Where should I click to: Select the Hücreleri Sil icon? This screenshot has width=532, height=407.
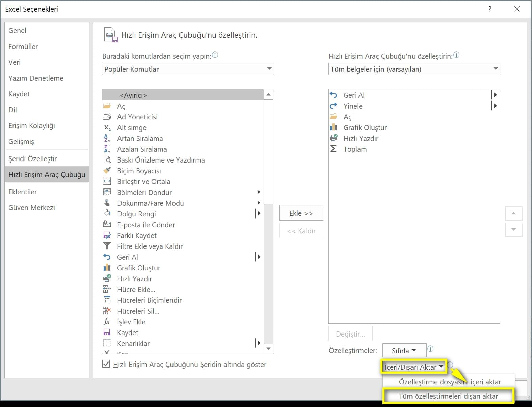coord(107,311)
